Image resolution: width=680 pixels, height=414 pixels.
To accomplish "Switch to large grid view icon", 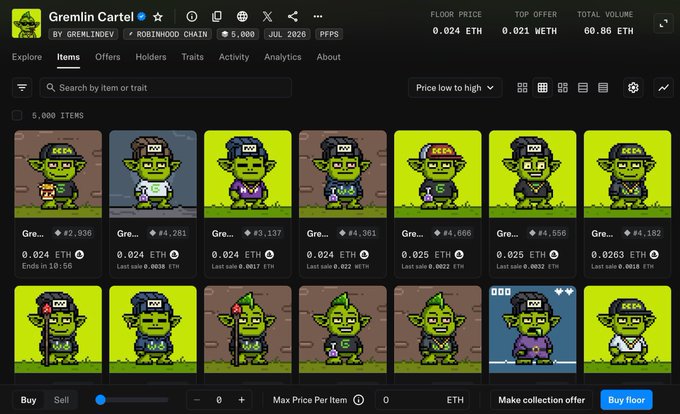I will (x=522, y=88).
